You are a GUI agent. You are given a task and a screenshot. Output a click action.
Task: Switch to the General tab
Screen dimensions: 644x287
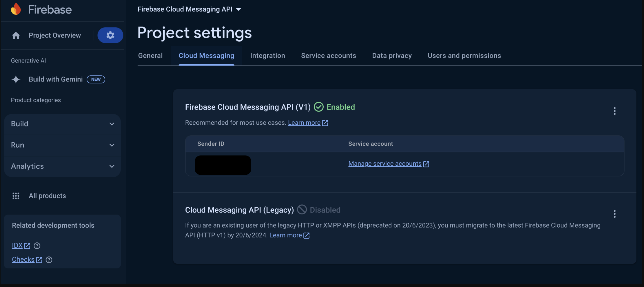[150, 56]
